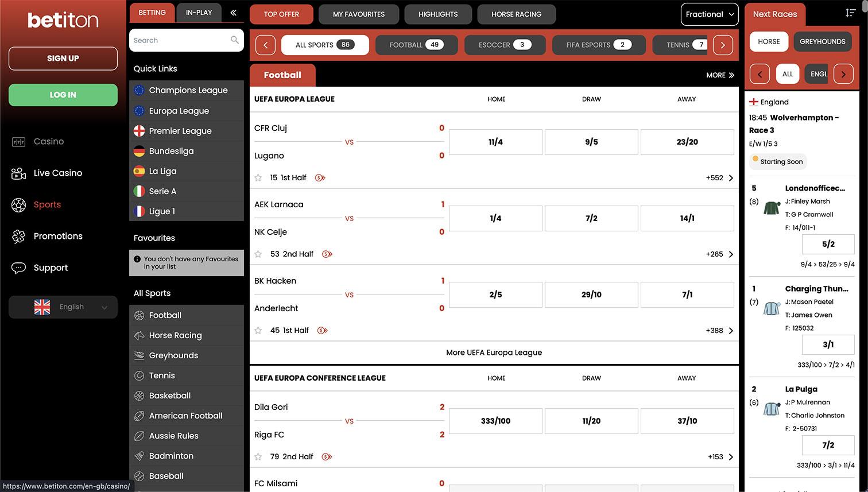Star the BK Hacken vs Anderlecht match
This screenshot has height=492, width=868.
point(258,331)
